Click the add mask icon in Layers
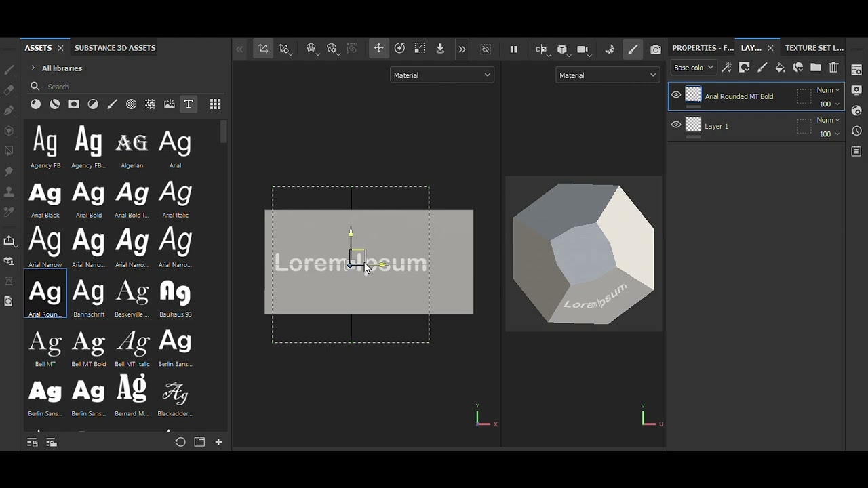868x488 pixels. point(745,68)
